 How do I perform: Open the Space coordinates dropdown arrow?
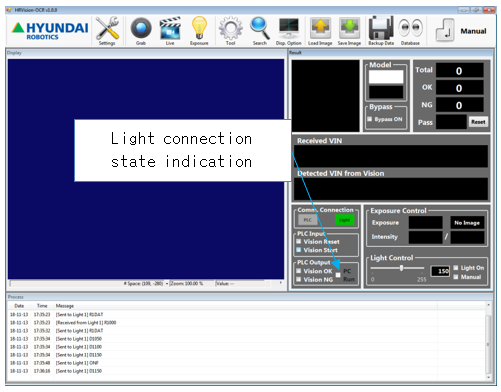tap(167, 284)
